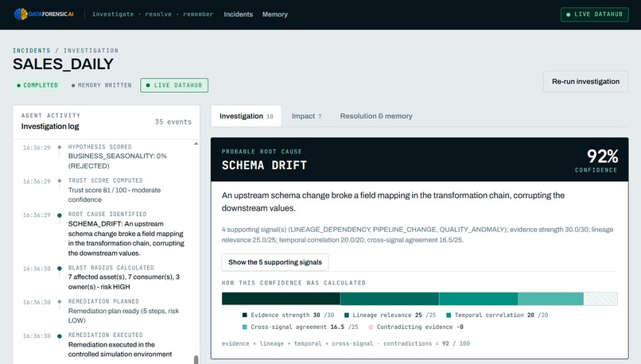Open the Incidents nav item
Image resolution: width=641 pixels, height=364 pixels.
tap(239, 14)
